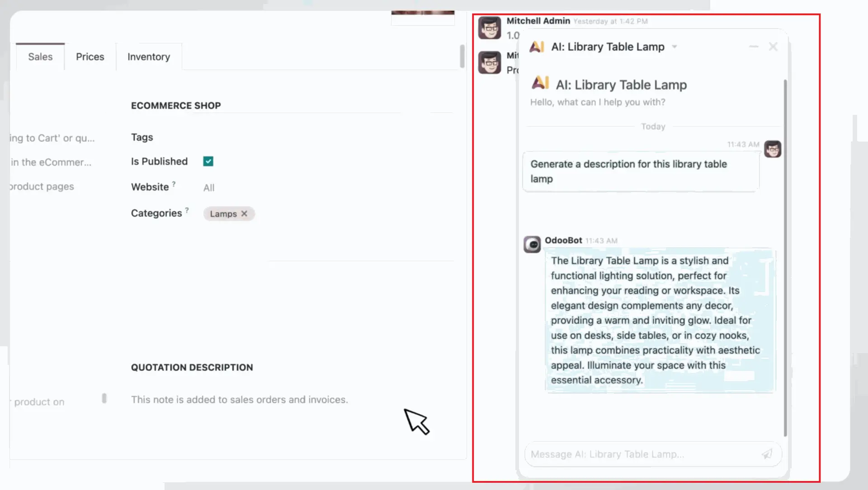The height and width of the screenshot is (490, 868).
Task: Minimize the AI chat window
Action: tap(754, 47)
